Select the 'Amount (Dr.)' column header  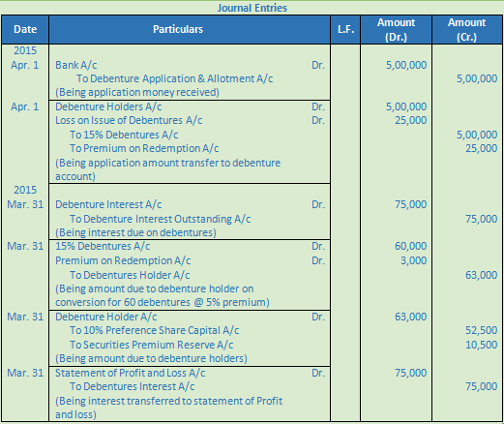[396, 30]
